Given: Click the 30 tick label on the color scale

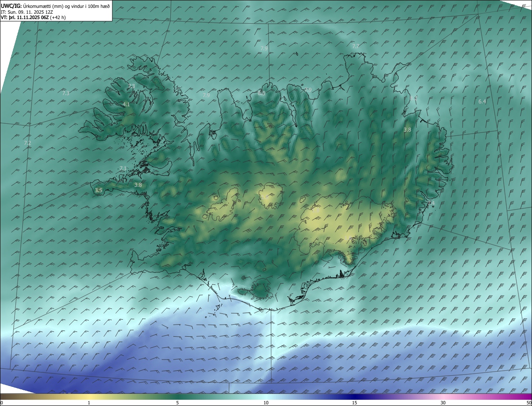Looking at the screenshot, I should [x=443, y=403].
